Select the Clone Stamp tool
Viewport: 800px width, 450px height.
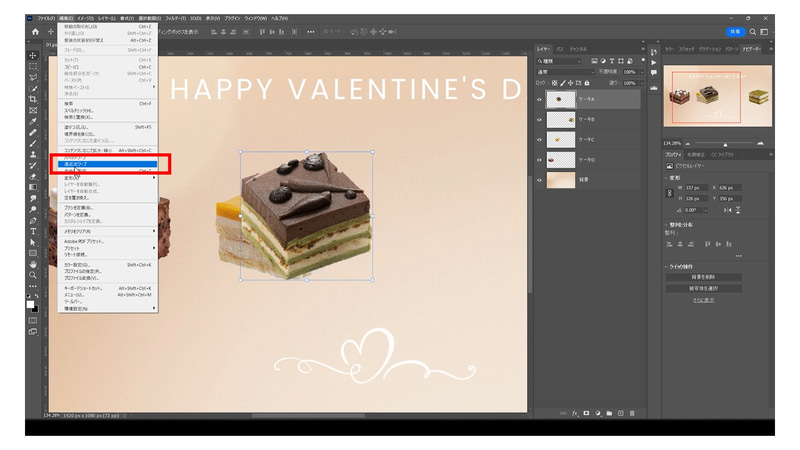point(33,154)
